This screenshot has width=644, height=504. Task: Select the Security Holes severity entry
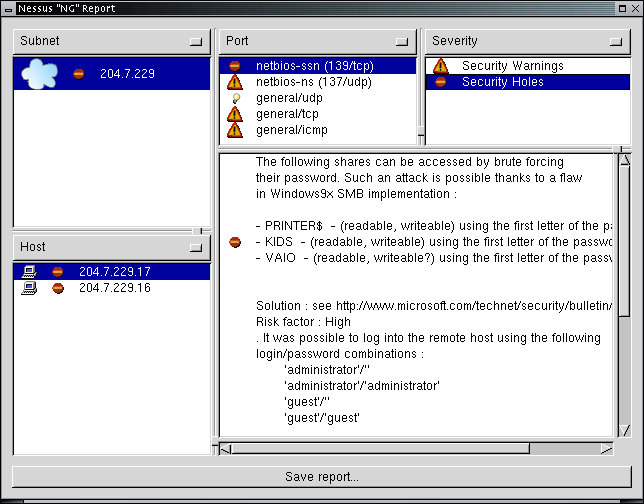tap(502, 82)
